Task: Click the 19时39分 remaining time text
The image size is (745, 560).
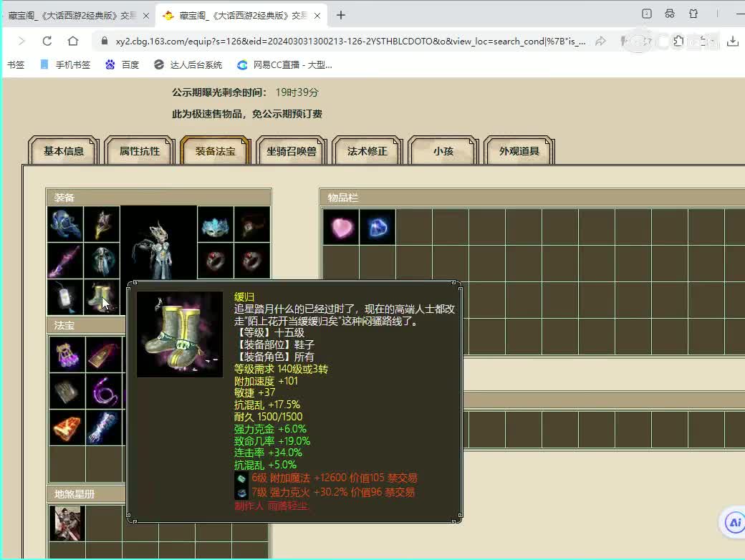Action: [x=297, y=92]
